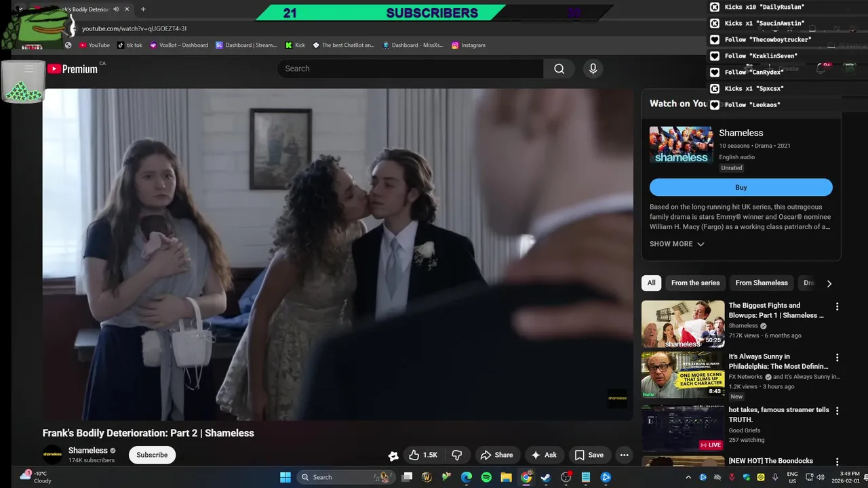Open Spotify from the taskbar
This screenshot has width=868, height=488.
pyautogui.click(x=486, y=477)
